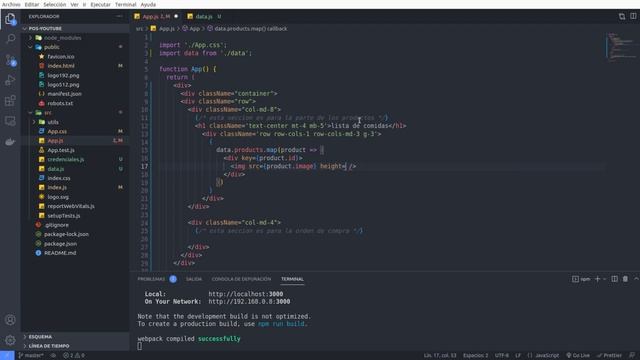This screenshot has width=640, height=360.
Task: Open the Ejecutar menu
Action: [x=100, y=4]
